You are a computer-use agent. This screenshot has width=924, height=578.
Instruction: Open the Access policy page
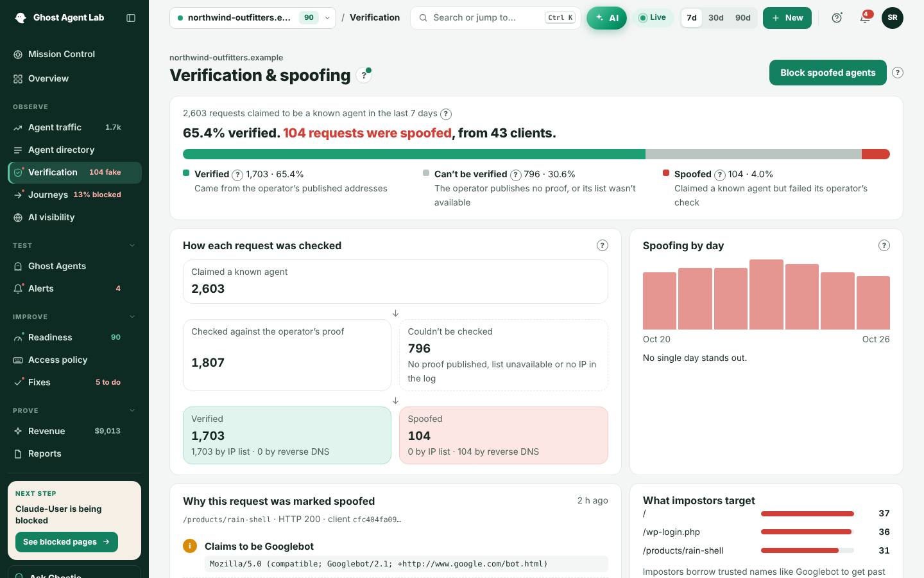point(74,360)
